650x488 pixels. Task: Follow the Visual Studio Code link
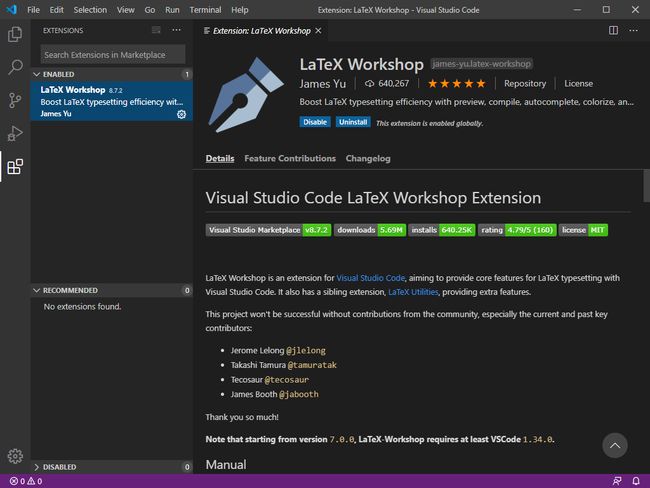click(370, 278)
